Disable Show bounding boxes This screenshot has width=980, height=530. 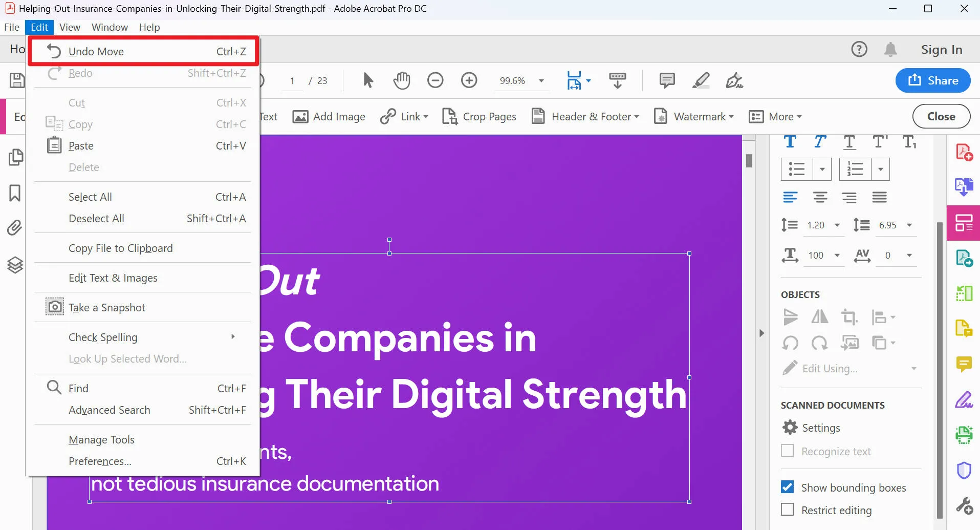point(788,487)
